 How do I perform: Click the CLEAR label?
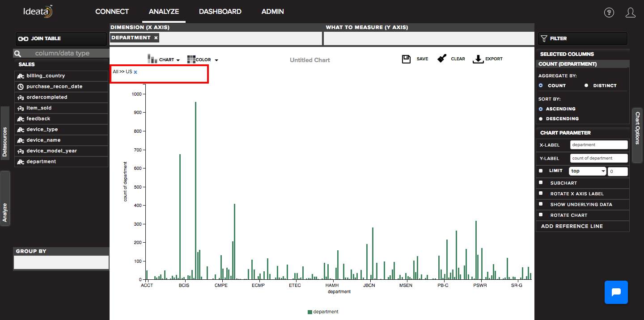tap(458, 59)
